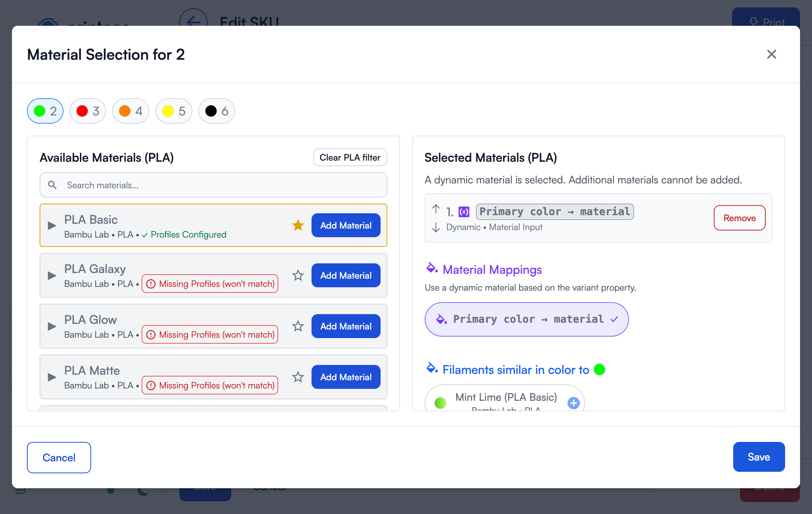Click green color dot beside Filaments similar
The width and height of the screenshot is (812, 514).
click(x=599, y=369)
